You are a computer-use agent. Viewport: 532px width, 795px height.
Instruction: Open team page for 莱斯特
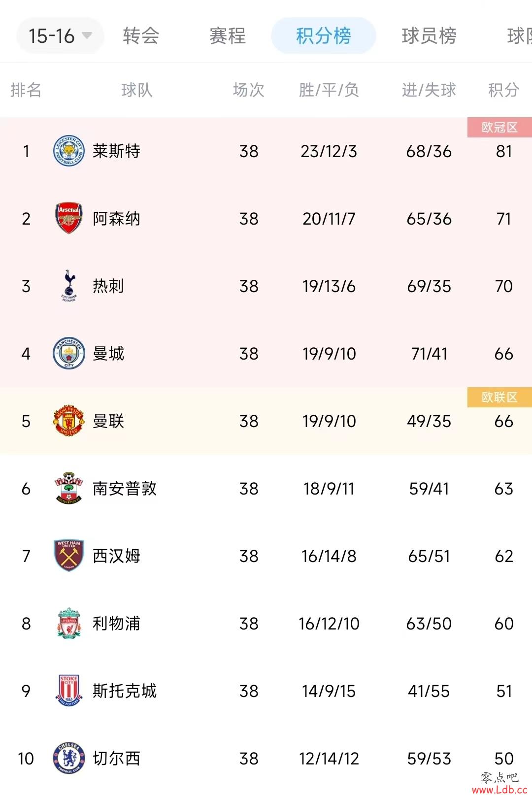[x=116, y=151]
